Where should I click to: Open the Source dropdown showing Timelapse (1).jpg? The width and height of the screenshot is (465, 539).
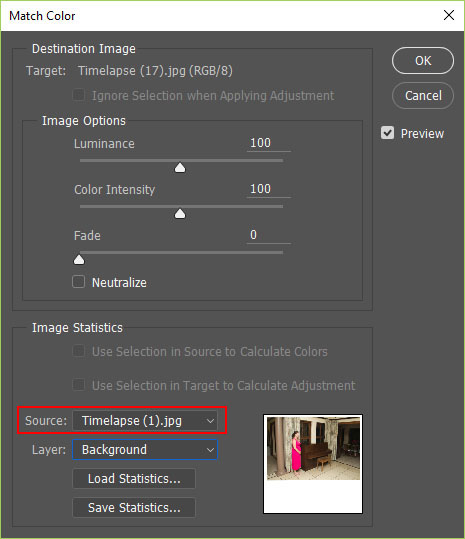(x=145, y=420)
